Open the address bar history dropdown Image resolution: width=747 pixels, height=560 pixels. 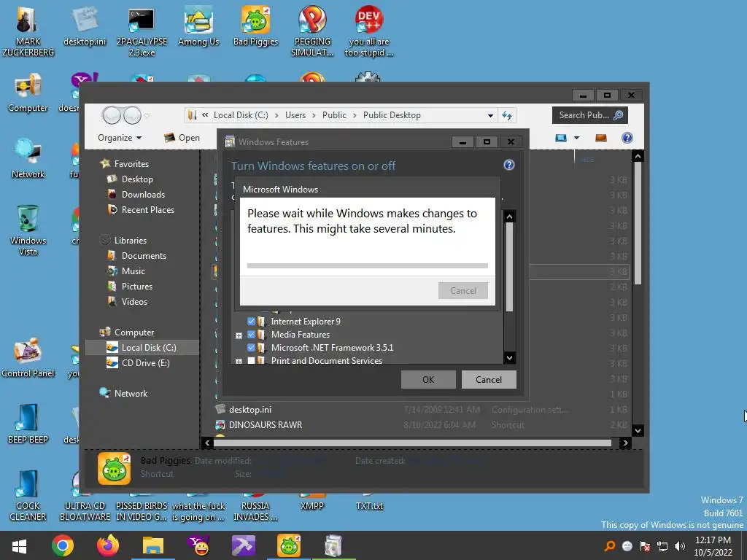(490, 115)
